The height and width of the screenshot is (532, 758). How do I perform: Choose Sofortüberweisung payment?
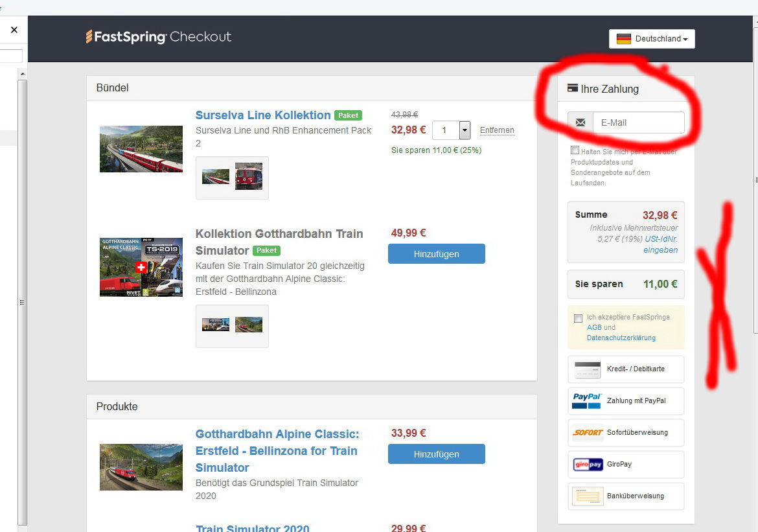point(626,432)
